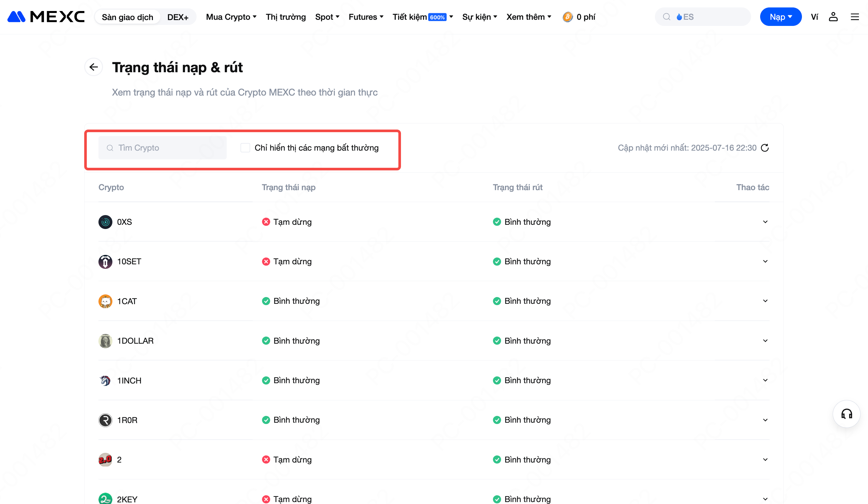
Task: Click the 1CAT coin icon
Action: point(105,301)
